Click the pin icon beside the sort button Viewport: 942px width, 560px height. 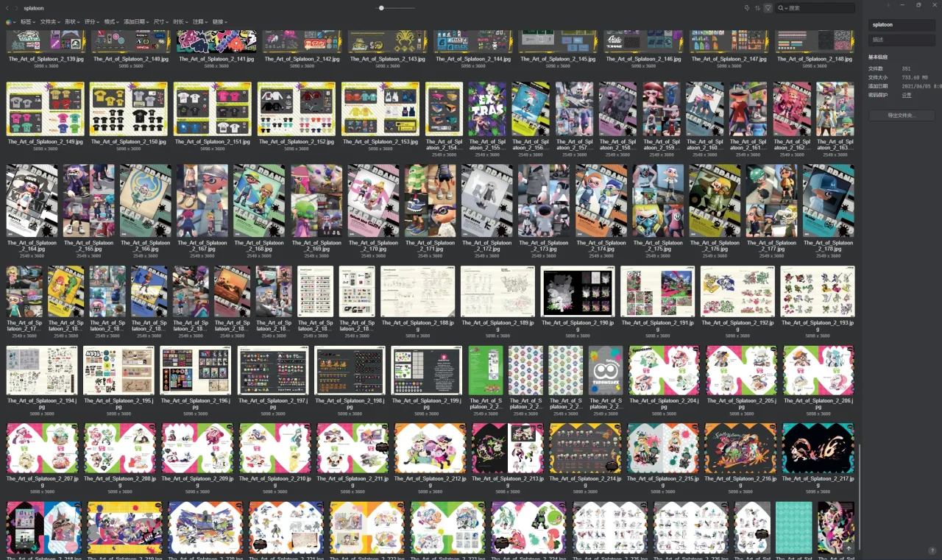747,8
